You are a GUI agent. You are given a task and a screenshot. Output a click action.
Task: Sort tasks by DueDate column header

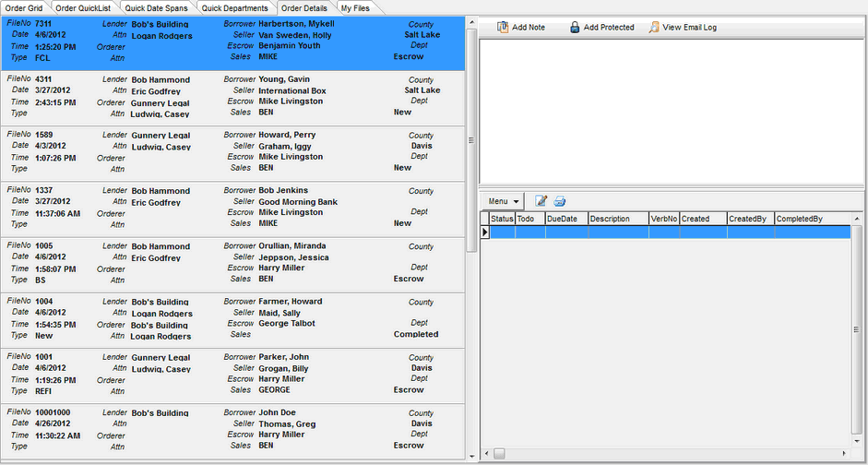click(561, 219)
